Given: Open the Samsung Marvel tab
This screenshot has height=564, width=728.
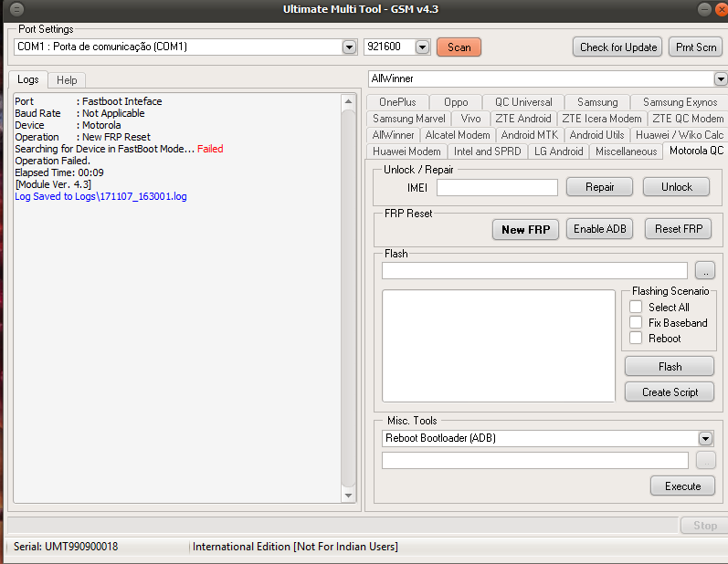Looking at the screenshot, I should click(x=408, y=119).
